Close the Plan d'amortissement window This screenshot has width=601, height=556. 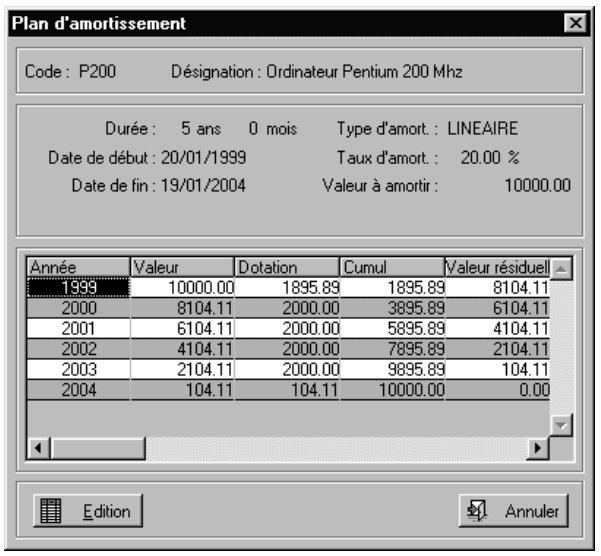point(575,23)
